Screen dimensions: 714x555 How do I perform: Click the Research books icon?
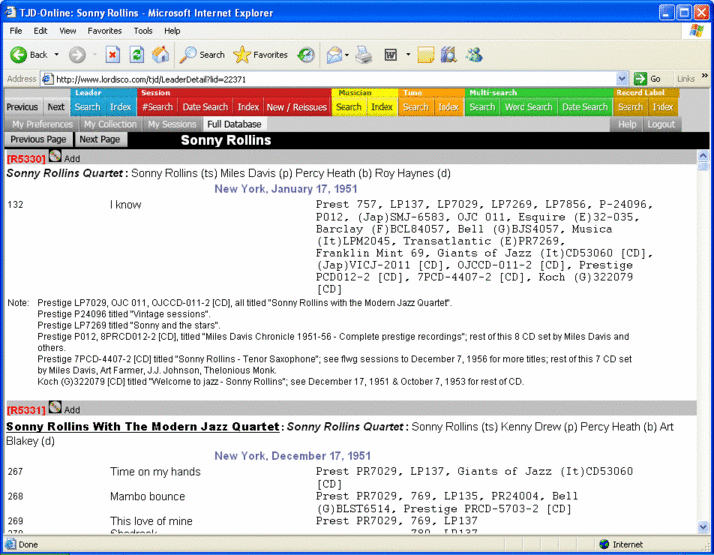(449, 55)
